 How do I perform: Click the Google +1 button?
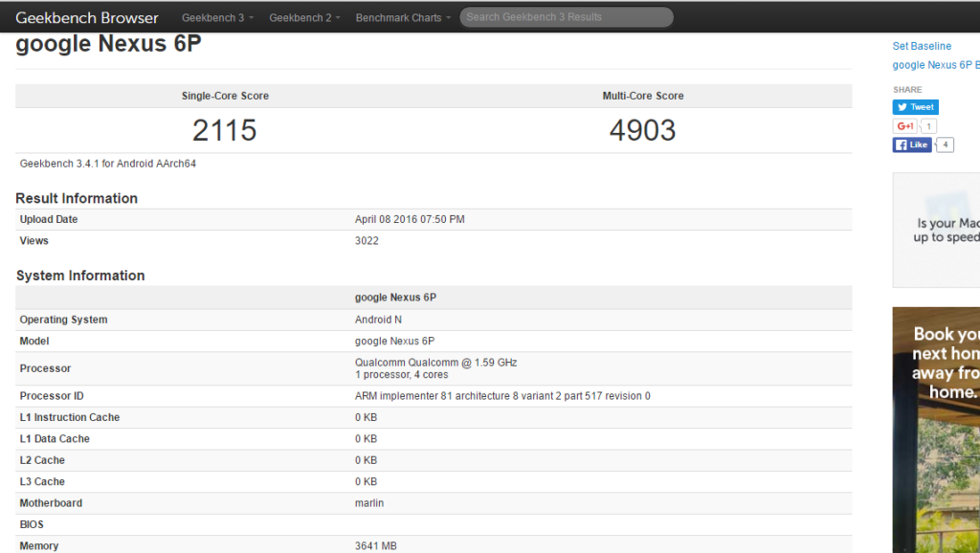[904, 126]
